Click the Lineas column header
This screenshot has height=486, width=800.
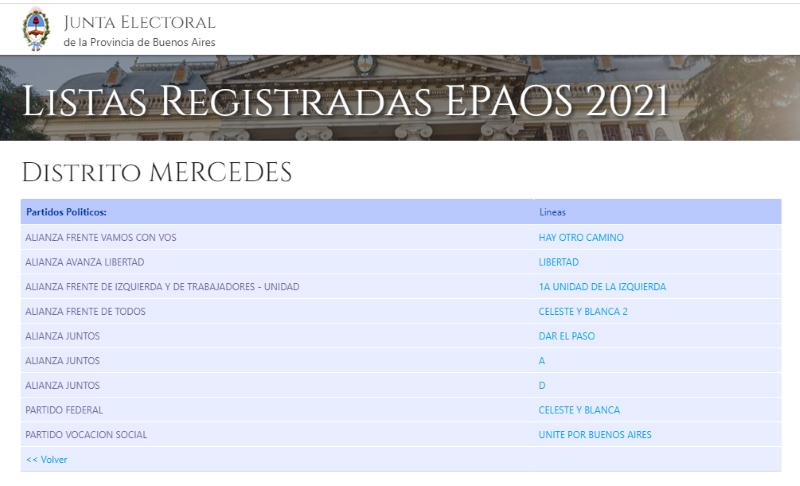(552, 212)
